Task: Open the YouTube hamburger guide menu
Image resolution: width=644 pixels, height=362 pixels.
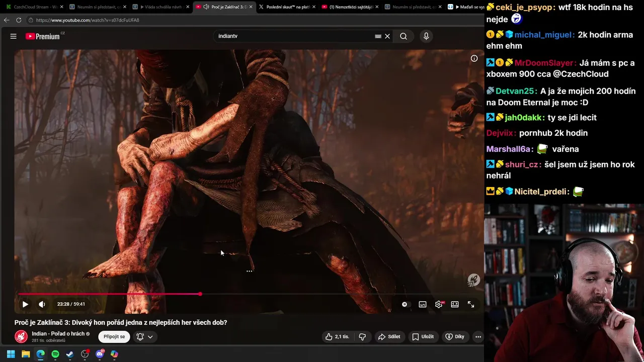Action: coord(14,36)
